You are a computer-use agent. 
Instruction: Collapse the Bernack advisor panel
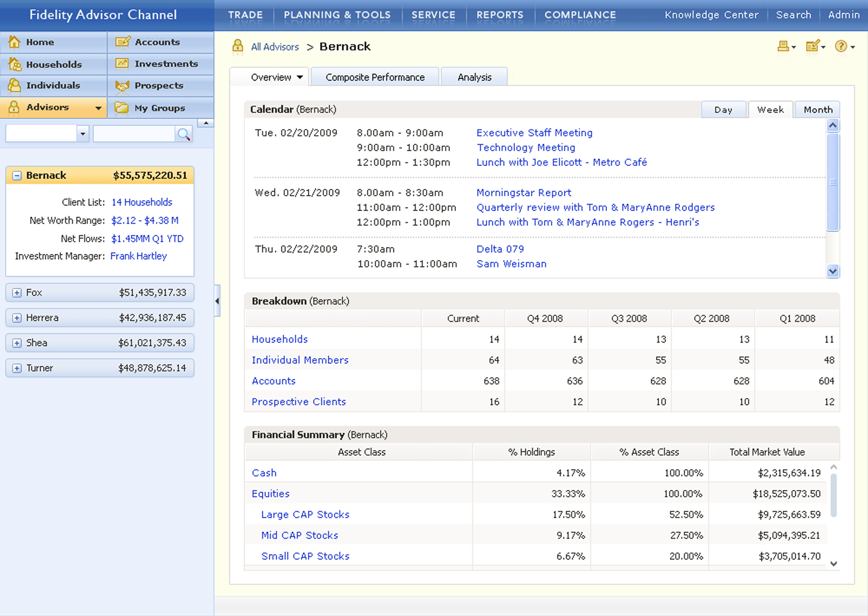click(x=17, y=176)
